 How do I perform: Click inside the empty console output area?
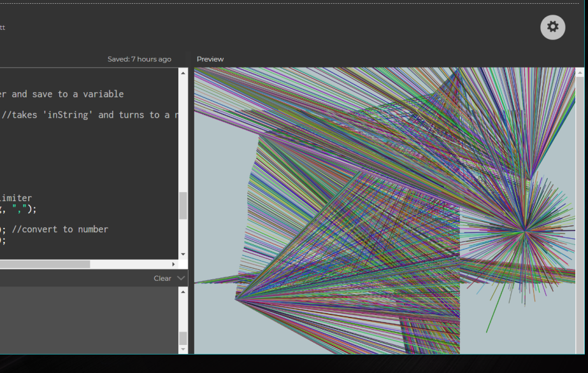click(x=89, y=318)
